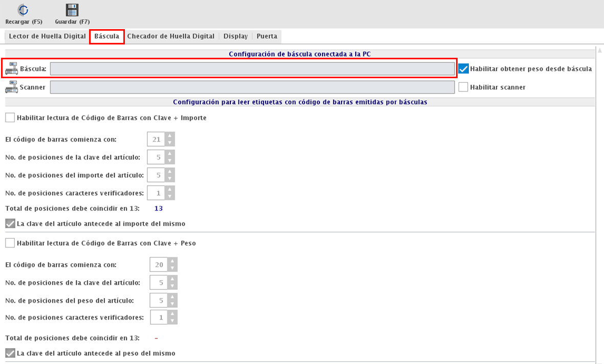Increase the barcode start value 21
Image resolution: width=604 pixels, height=364 pixels.
click(170, 136)
